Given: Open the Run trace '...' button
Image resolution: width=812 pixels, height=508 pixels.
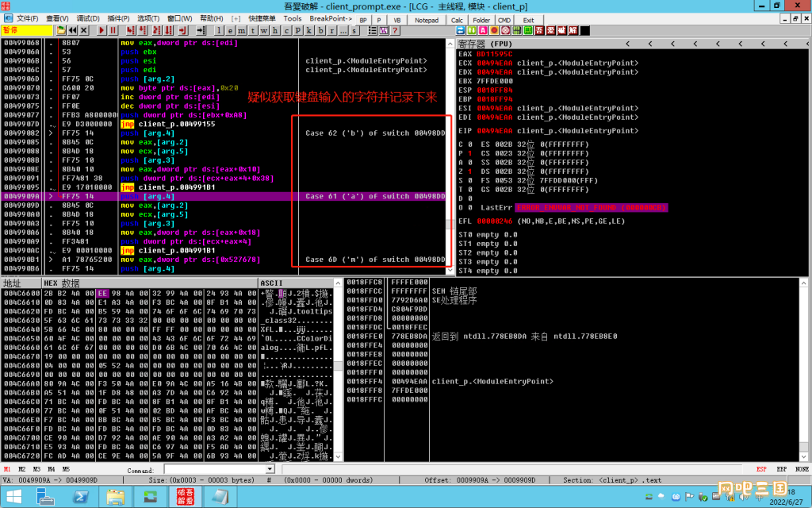Looking at the screenshot, I should (x=343, y=31).
